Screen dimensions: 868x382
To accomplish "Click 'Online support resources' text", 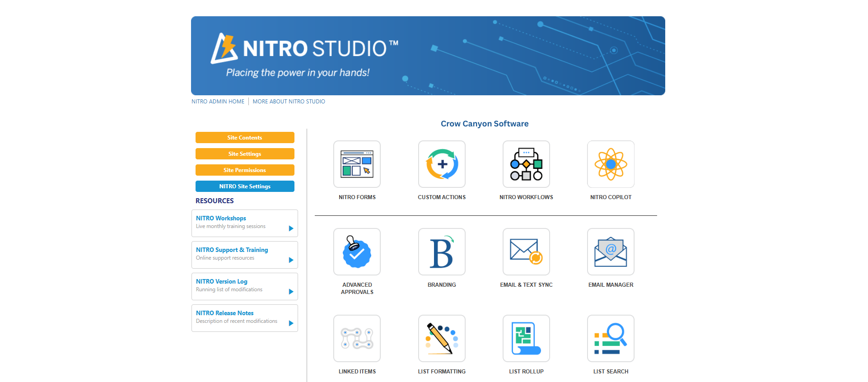I will point(225,258).
